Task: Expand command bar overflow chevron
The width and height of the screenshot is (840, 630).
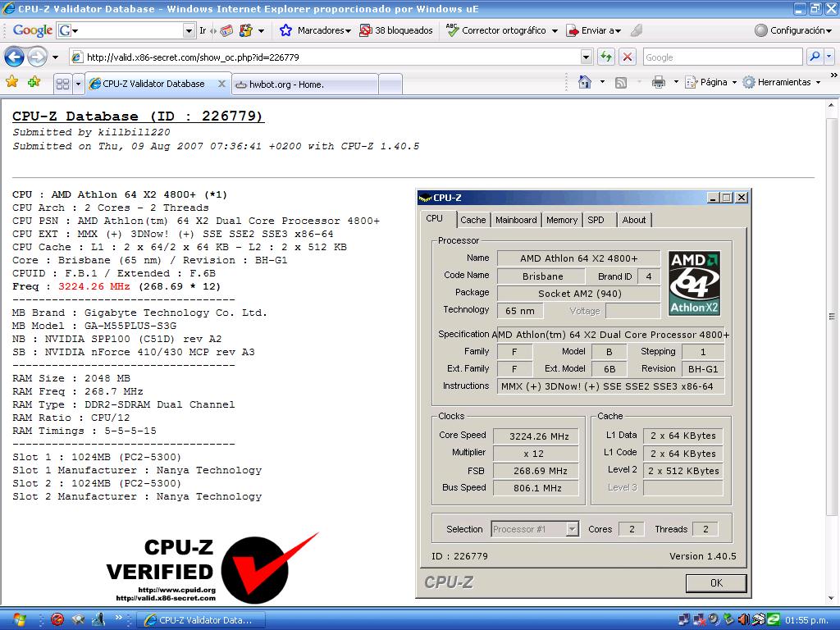Action: tap(833, 75)
